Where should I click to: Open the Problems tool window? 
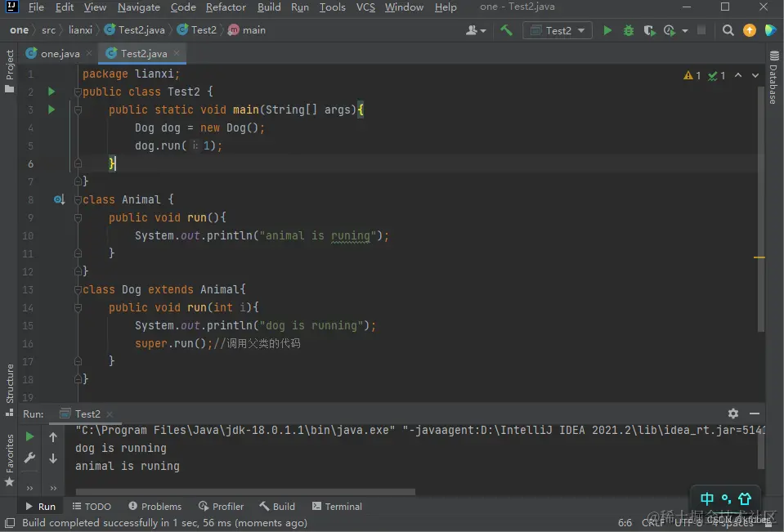tap(155, 507)
